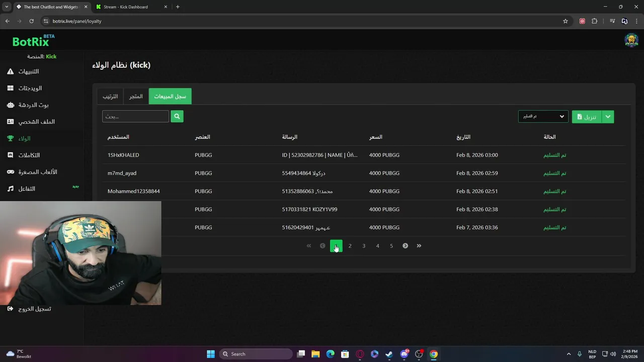Image resolution: width=644 pixels, height=362 pixels.
Task: Click the webcam overlay thumbnail
Action: [80, 253]
